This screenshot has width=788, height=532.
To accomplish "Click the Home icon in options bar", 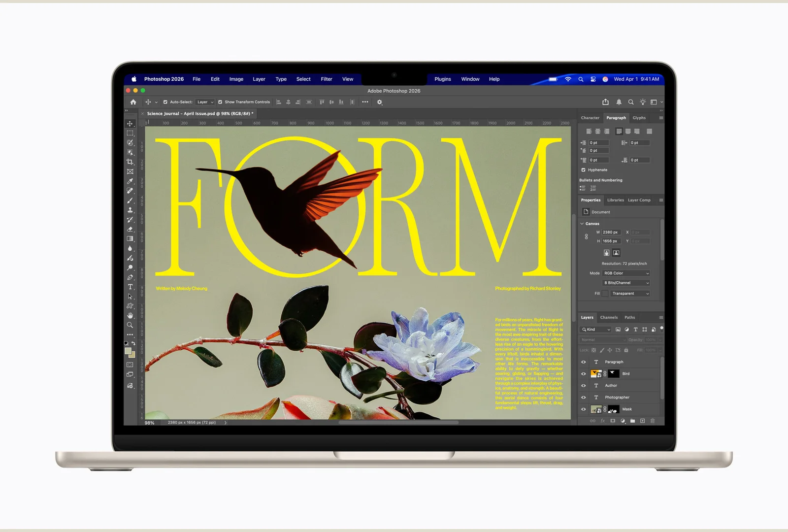I will click(133, 102).
